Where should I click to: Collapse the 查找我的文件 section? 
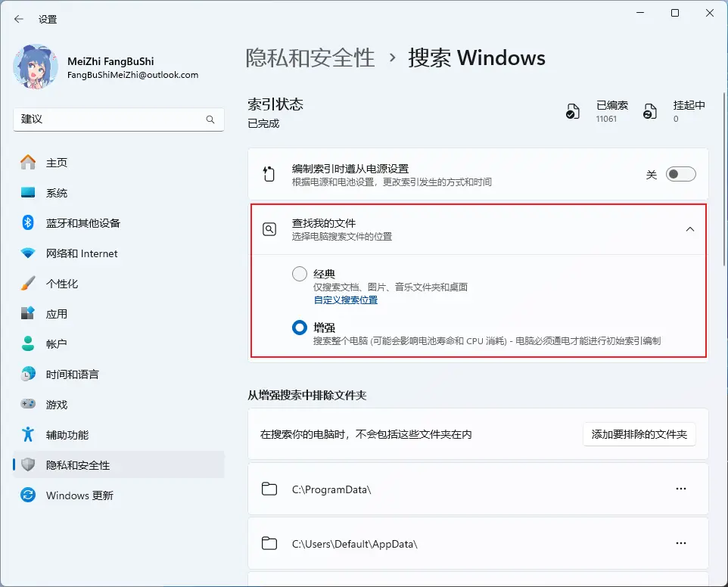pyautogui.click(x=689, y=229)
